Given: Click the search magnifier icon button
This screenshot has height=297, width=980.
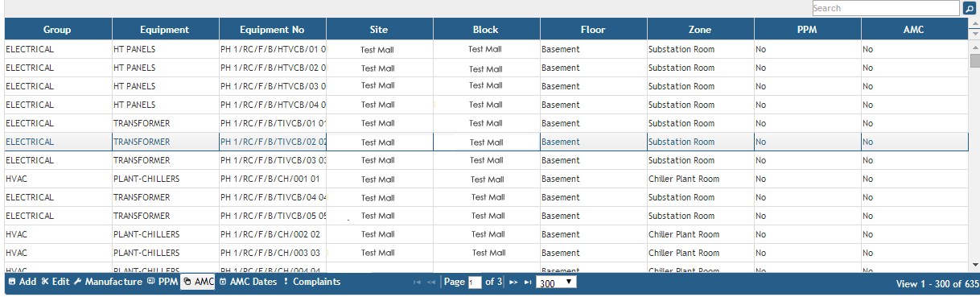Looking at the screenshot, I should pos(970,8).
